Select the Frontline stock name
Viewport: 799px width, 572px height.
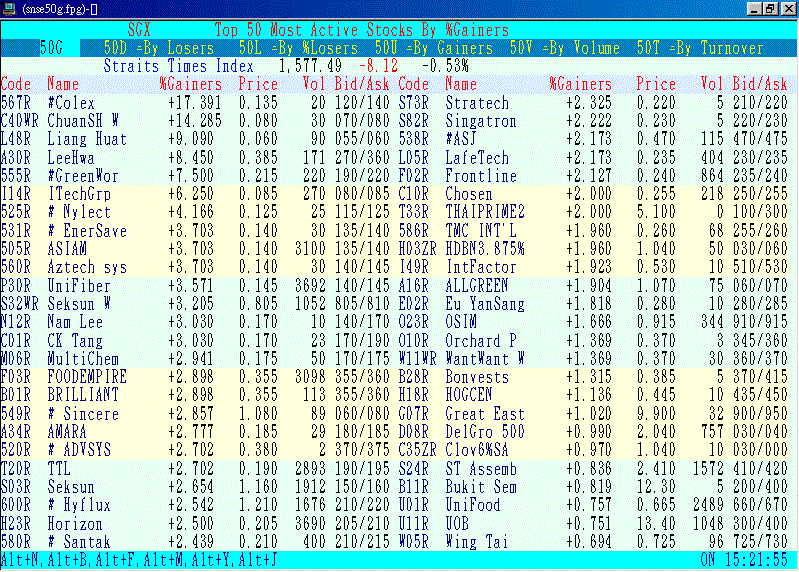[x=481, y=176]
